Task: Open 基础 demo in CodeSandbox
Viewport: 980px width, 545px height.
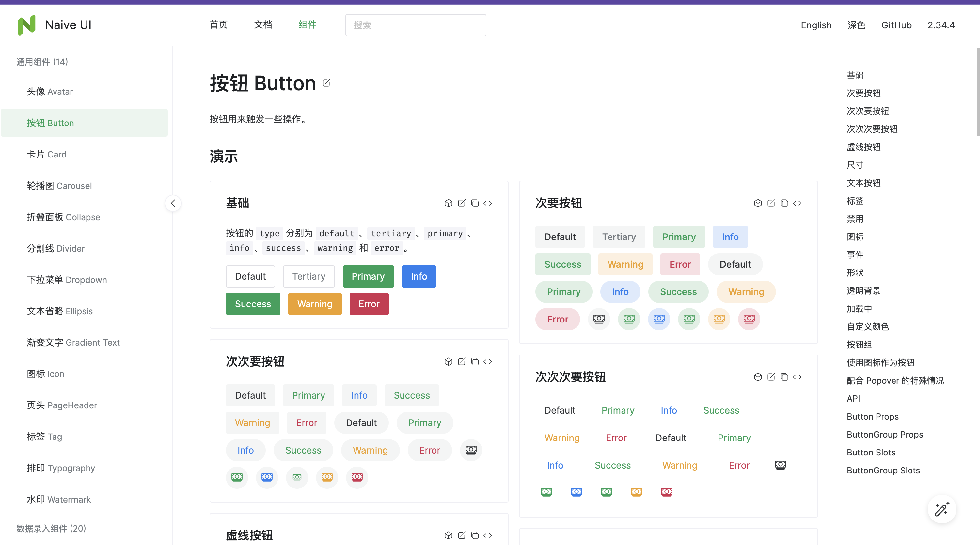Action: 449,203
